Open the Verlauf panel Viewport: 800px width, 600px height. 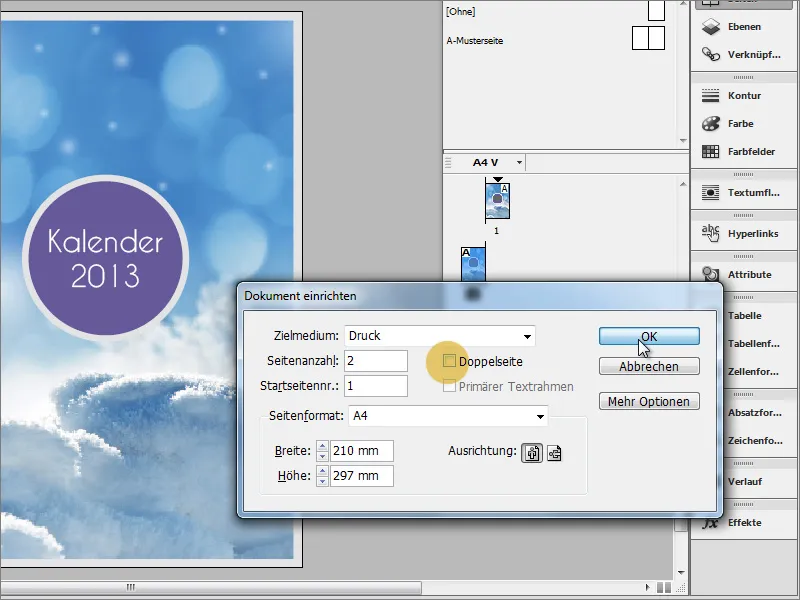click(745, 481)
